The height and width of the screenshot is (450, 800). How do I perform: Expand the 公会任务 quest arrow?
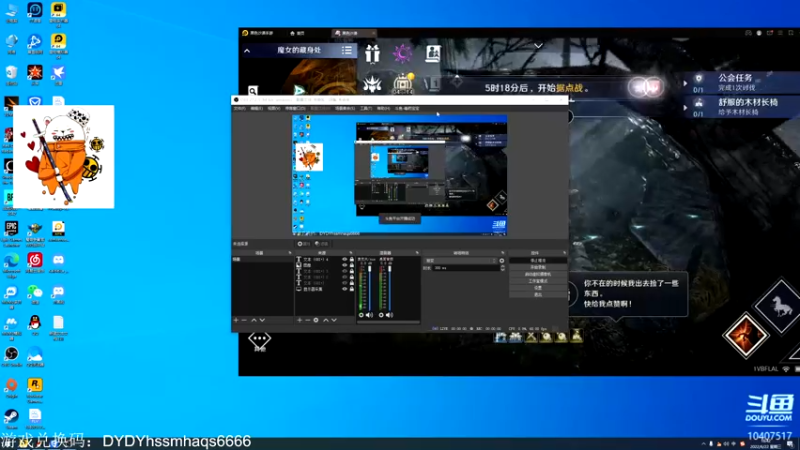(x=685, y=83)
